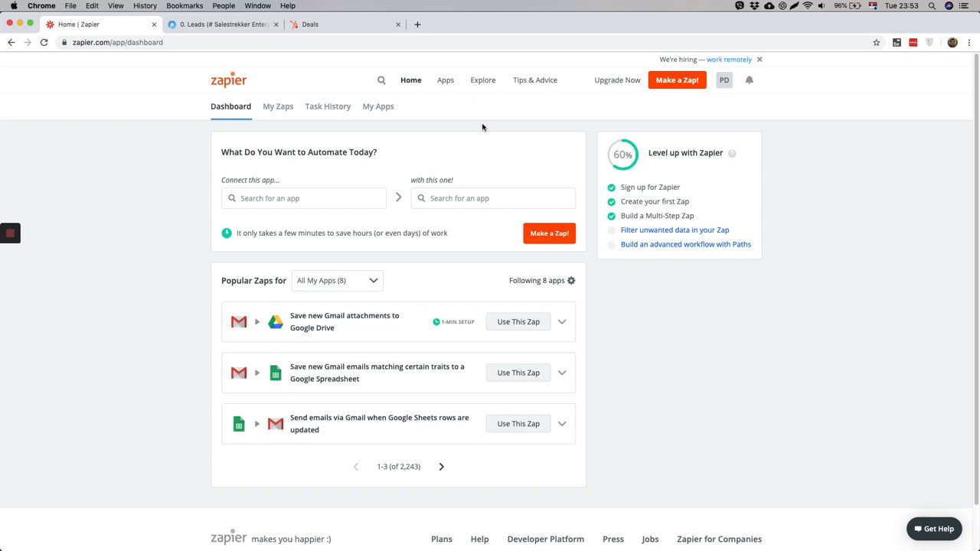Expand the Gmail emails to Spreadsheet Zap
The width and height of the screenshot is (980, 551).
(562, 373)
